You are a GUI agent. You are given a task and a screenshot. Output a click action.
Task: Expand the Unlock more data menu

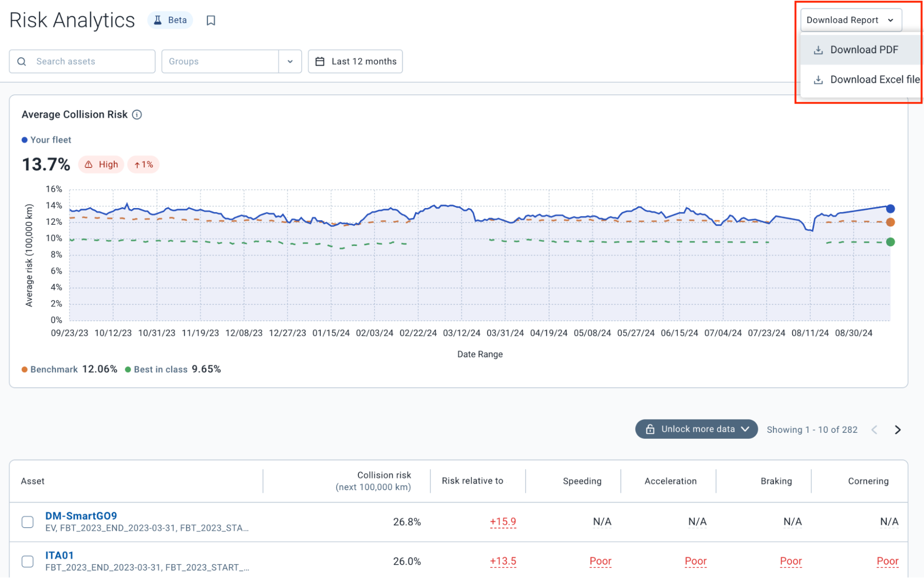coord(696,429)
